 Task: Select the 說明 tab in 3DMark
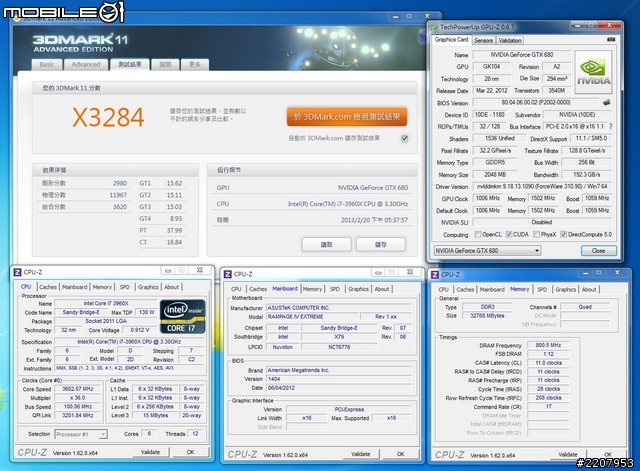point(165,64)
